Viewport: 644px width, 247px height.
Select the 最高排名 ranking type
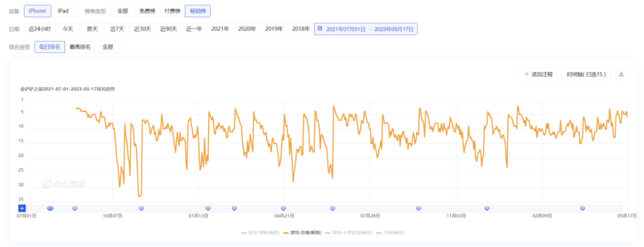[x=80, y=47]
